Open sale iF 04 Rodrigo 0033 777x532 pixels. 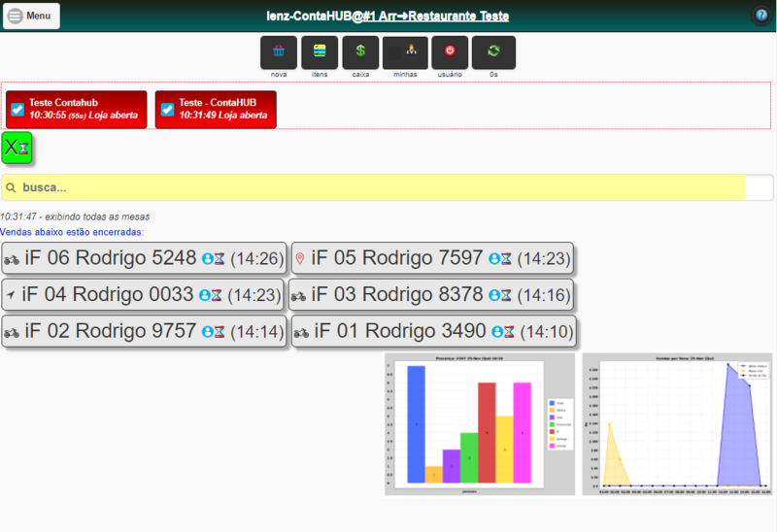(143, 295)
